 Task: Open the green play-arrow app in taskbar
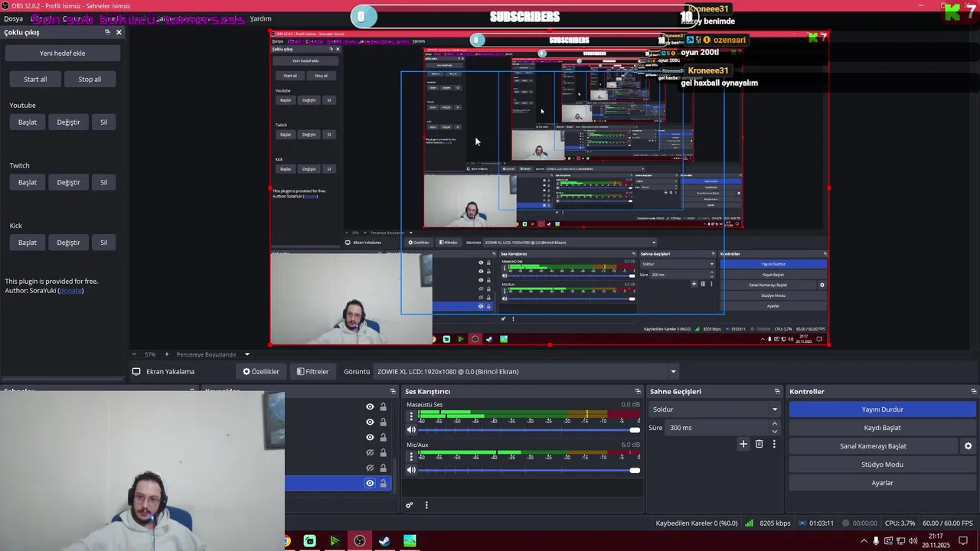coord(335,541)
